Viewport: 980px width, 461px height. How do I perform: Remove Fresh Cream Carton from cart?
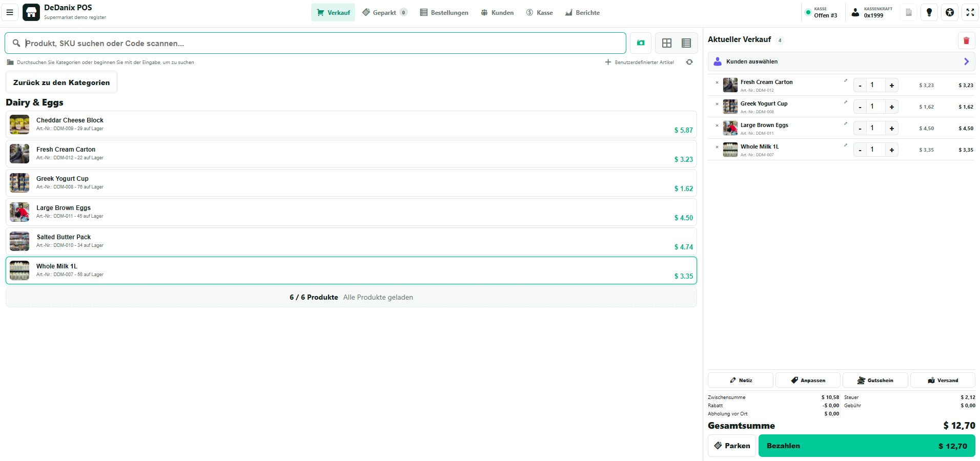(717, 82)
